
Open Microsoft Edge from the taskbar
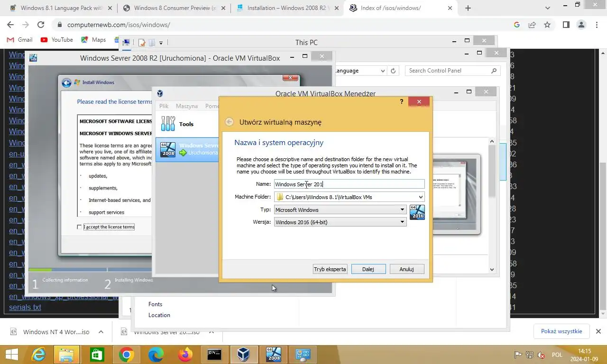click(156, 355)
